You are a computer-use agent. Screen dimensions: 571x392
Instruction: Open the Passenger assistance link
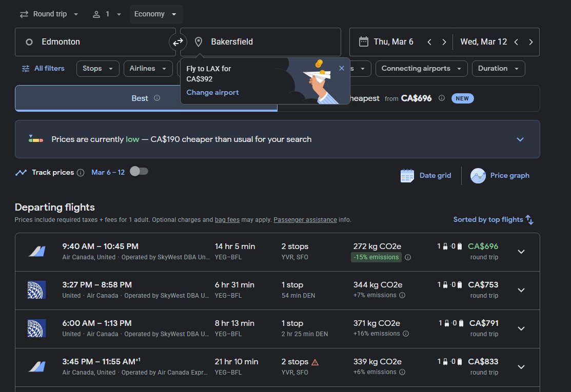[x=305, y=220]
